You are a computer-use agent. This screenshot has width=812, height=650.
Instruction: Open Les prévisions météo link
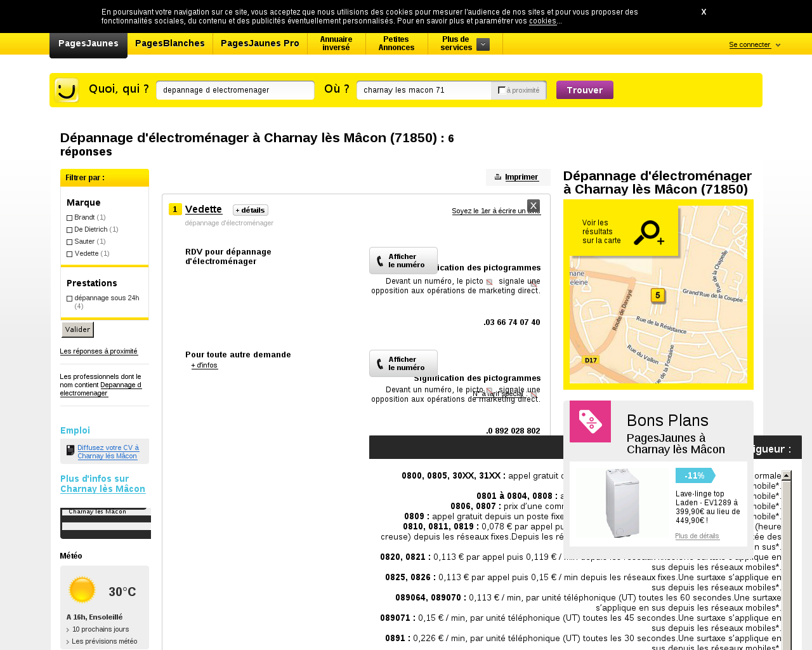click(x=105, y=642)
